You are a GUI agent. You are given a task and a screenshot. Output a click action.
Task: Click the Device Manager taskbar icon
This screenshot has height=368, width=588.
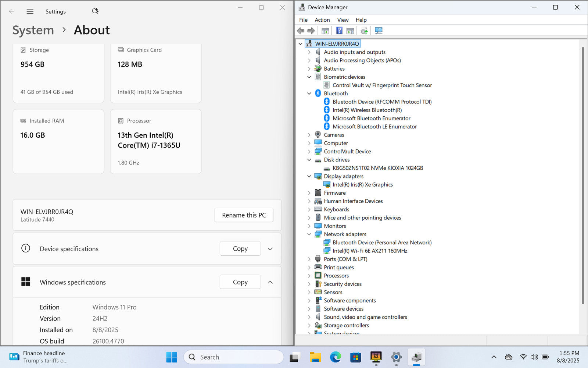click(416, 357)
